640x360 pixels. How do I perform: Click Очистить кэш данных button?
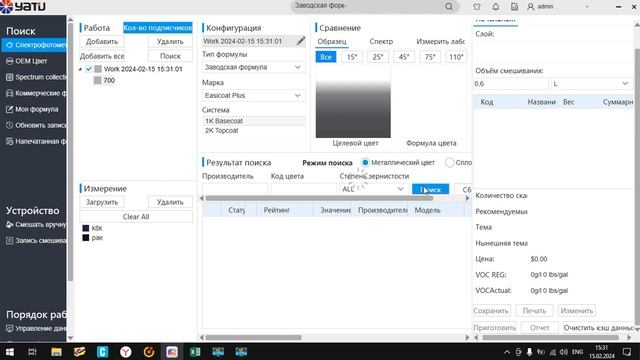598,328
